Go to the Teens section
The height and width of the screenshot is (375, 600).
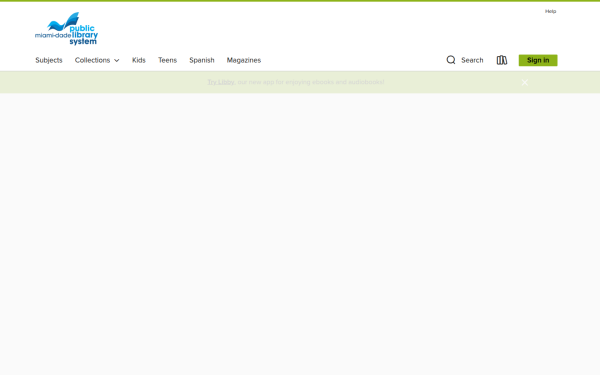[167, 60]
